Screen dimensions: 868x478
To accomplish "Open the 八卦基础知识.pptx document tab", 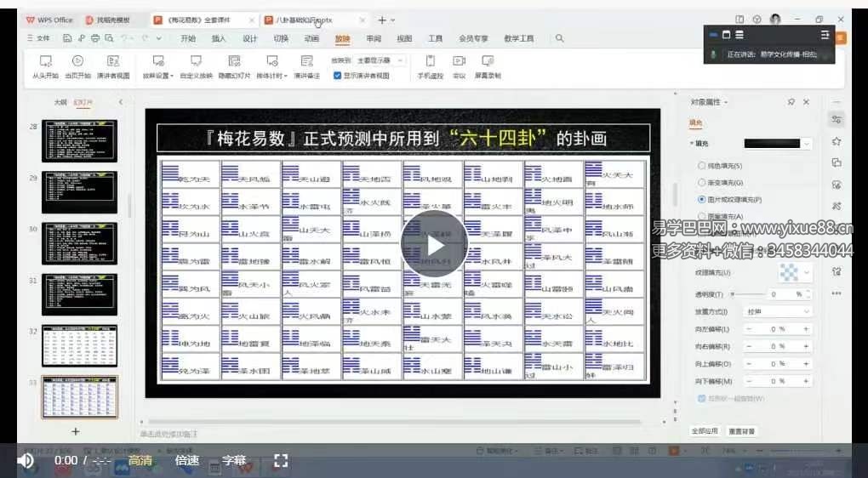I will click(305, 20).
